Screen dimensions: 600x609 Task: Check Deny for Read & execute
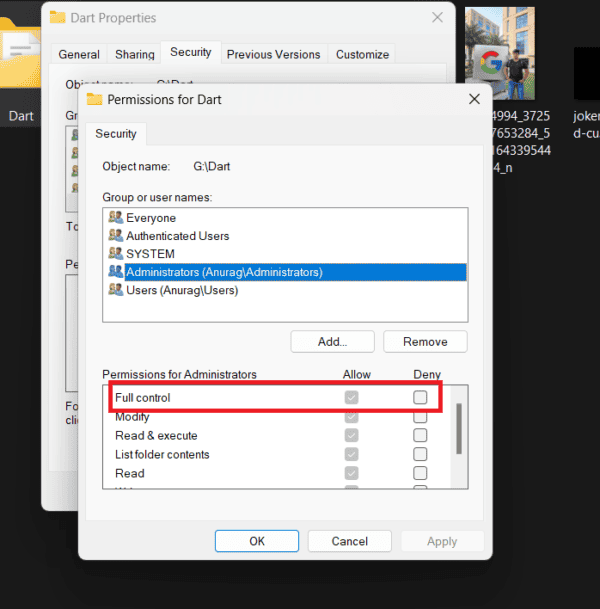tap(420, 435)
